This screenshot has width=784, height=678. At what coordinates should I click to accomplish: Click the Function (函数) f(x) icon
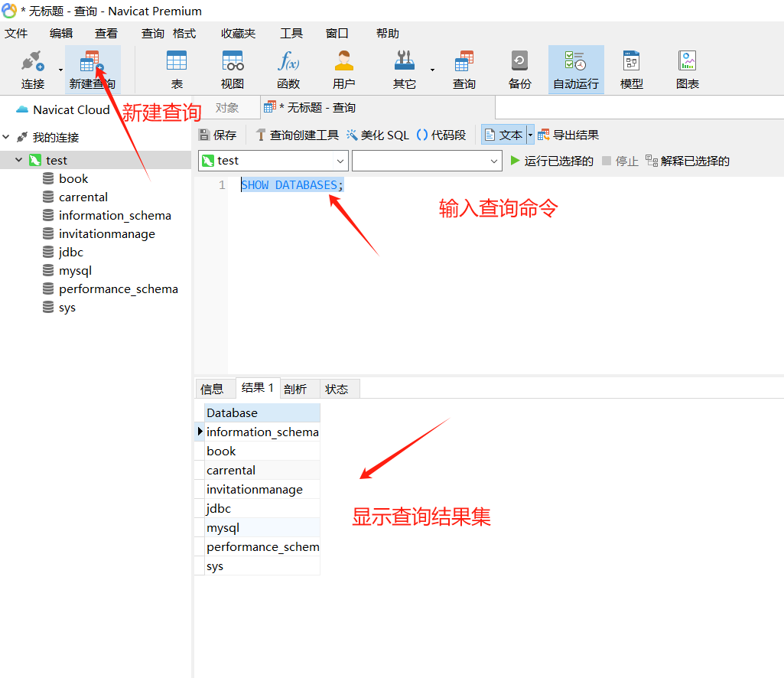(x=288, y=63)
